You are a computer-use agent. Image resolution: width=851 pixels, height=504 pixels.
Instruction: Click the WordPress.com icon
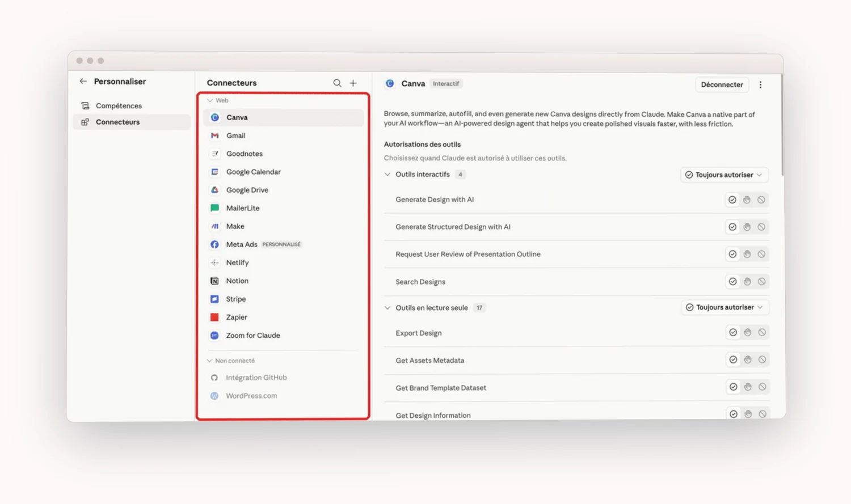214,396
